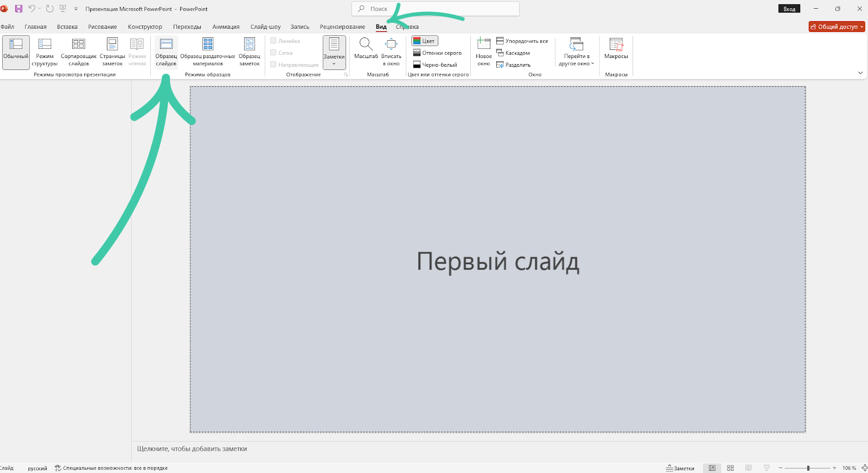Open a Новое окно
This screenshot has height=473, width=868.
tap(484, 53)
